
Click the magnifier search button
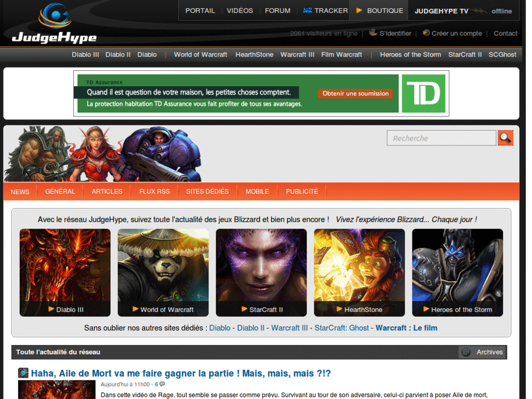pyautogui.click(x=505, y=138)
